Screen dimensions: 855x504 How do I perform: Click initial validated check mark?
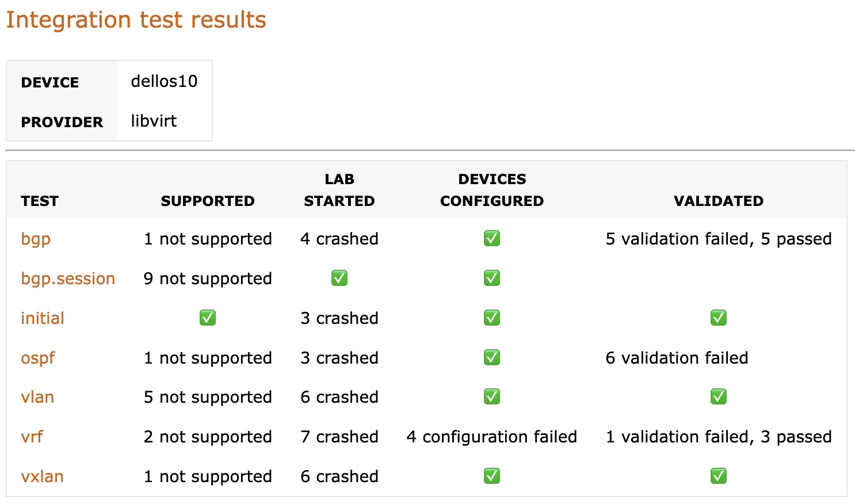pyautogui.click(x=719, y=318)
